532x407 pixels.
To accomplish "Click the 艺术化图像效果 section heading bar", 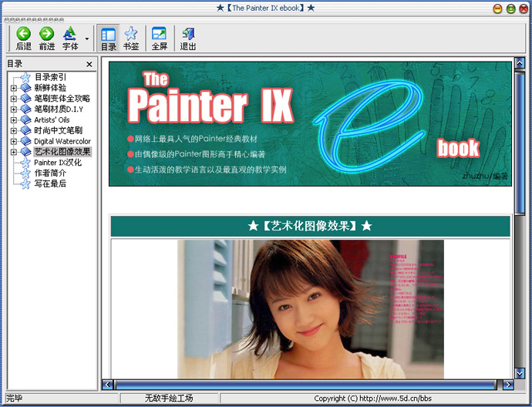I will click(310, 226).
